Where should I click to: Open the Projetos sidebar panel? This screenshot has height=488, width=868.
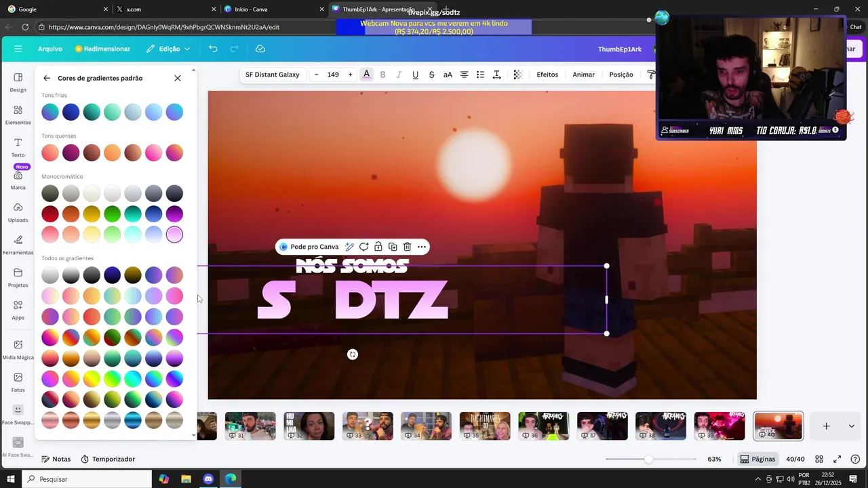point(18,277)
